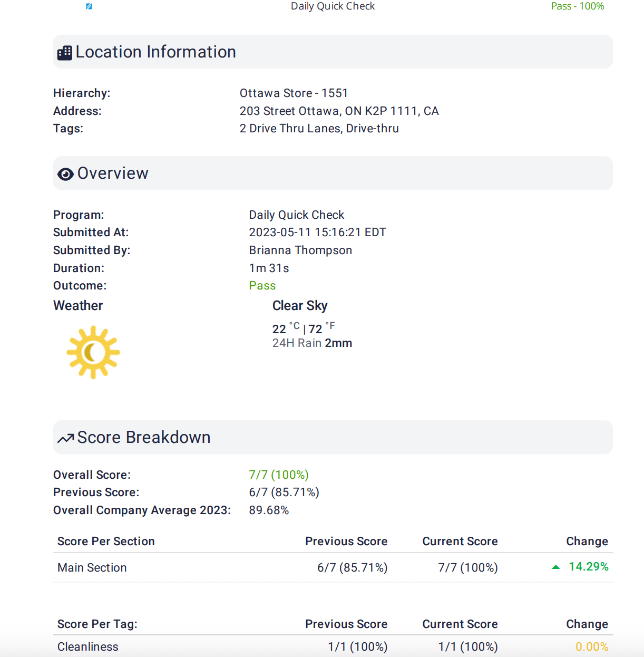Viewport: 644px width, 657px height.
Task: Click the 14.29% change value
Action: [589, 567]
